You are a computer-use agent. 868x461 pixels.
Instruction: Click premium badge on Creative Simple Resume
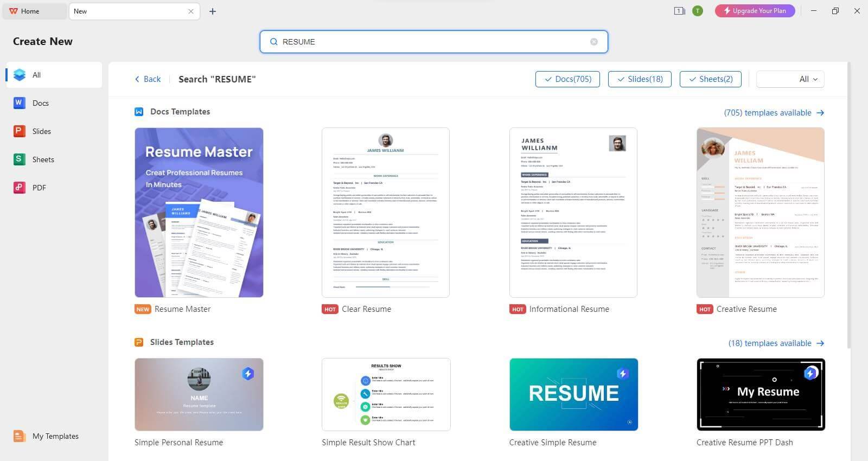click(x=623, y=374)
